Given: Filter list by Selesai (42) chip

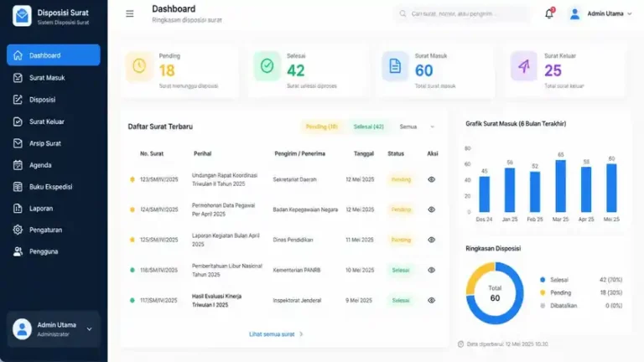Looking at the screenshot, I should 369,127.
